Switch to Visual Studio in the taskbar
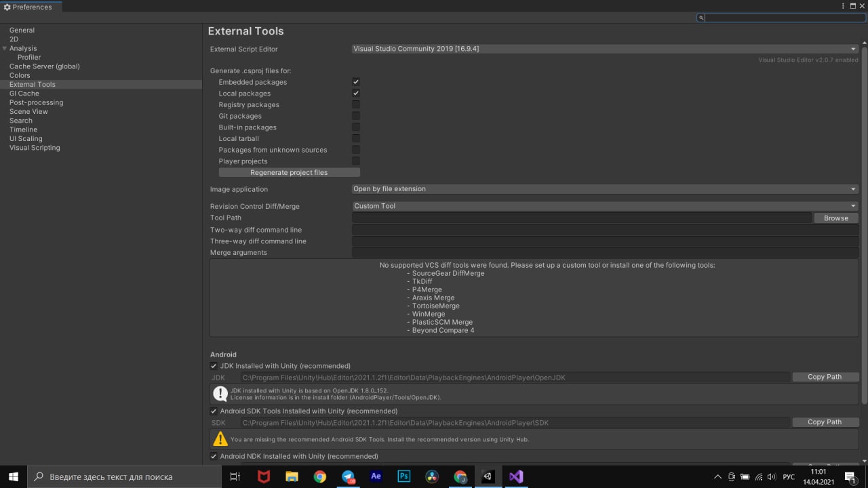The image size is (868, 488). [516, 476]
